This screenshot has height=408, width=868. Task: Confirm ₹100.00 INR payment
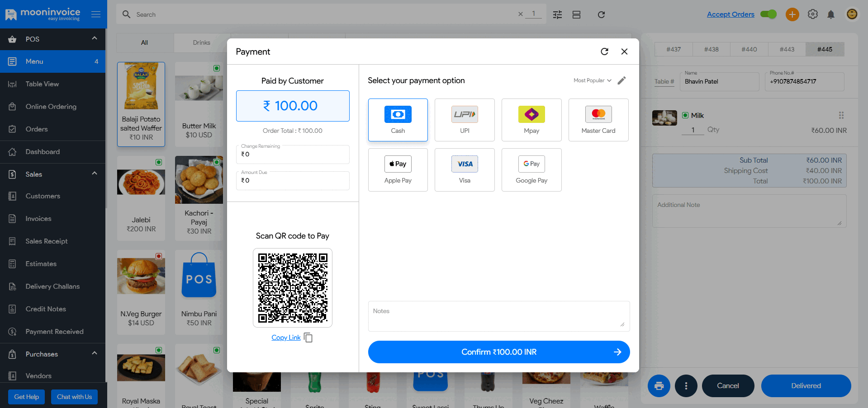[x=499, y=352]
